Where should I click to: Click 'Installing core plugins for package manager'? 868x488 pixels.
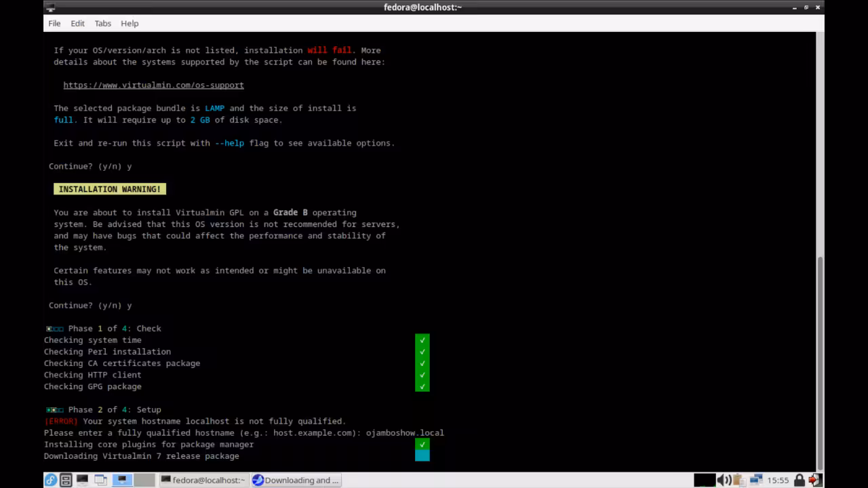point(149,445)
